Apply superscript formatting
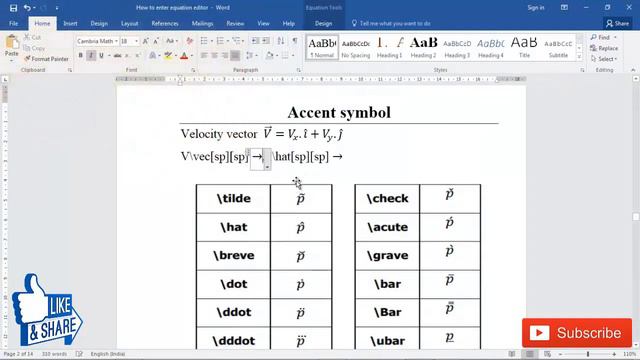 (138, 56)
